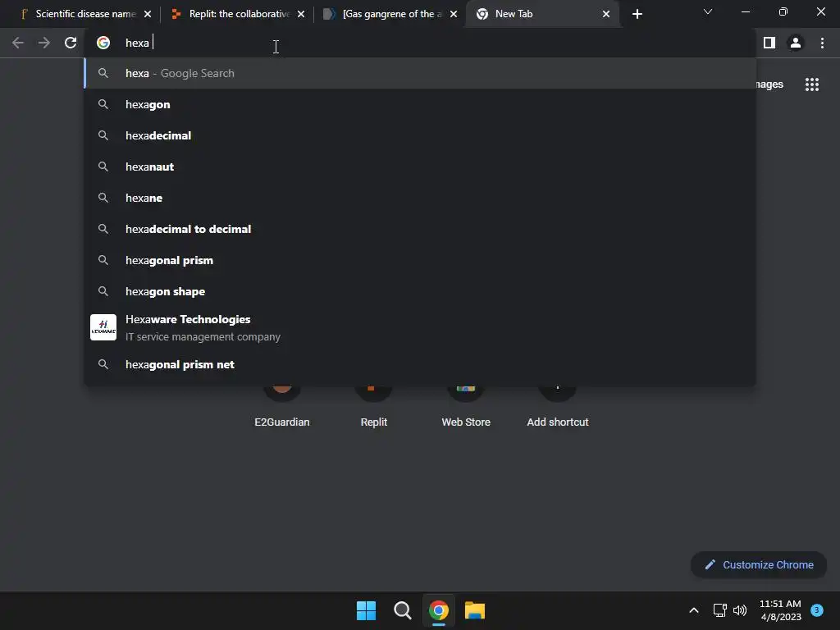The image size is (840, 630).
Task: Click search icon beside 'hexane' suggestion
Action: [x=103, y=198]
